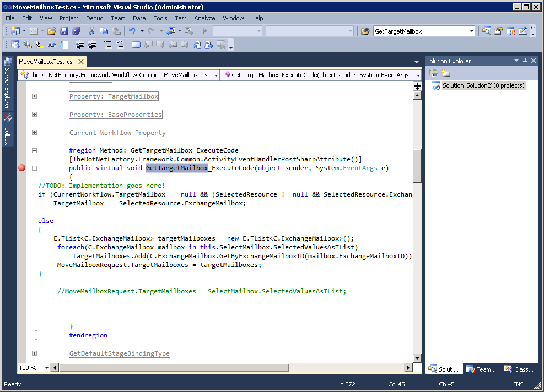Decrease line indent using toolbar icon

point(80,44)
